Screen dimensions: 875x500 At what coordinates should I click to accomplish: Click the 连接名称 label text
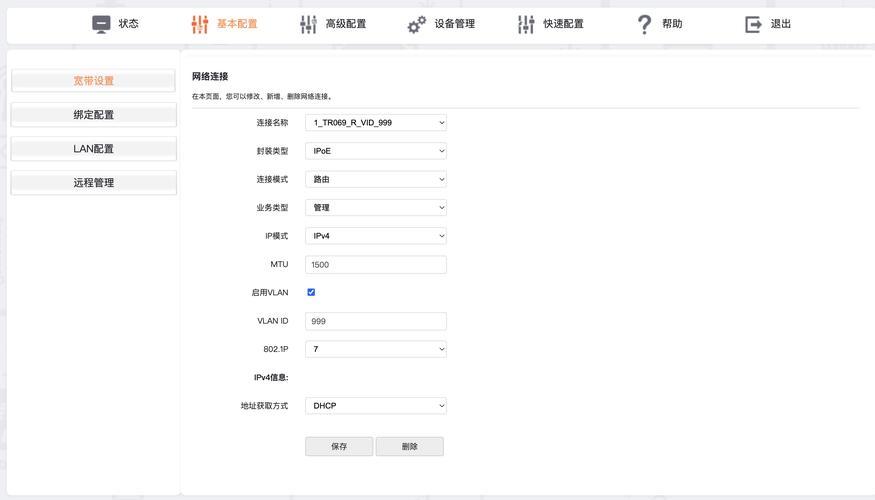tap(272, 122)
